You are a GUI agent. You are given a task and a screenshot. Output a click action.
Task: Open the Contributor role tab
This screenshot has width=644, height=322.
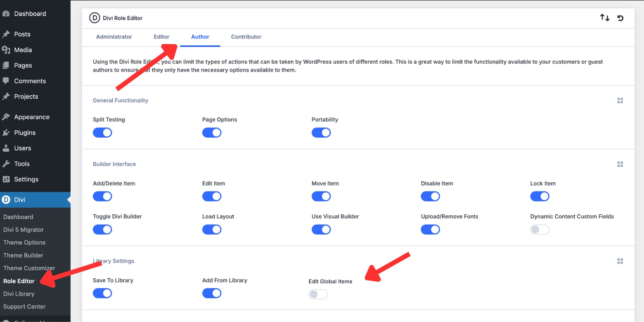click(246, 37)
